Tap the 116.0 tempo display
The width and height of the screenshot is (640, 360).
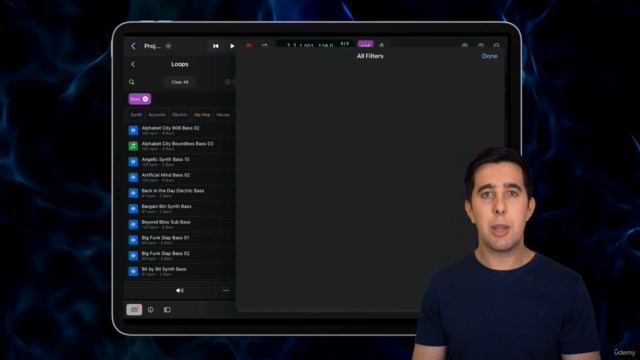coord(325,46)
